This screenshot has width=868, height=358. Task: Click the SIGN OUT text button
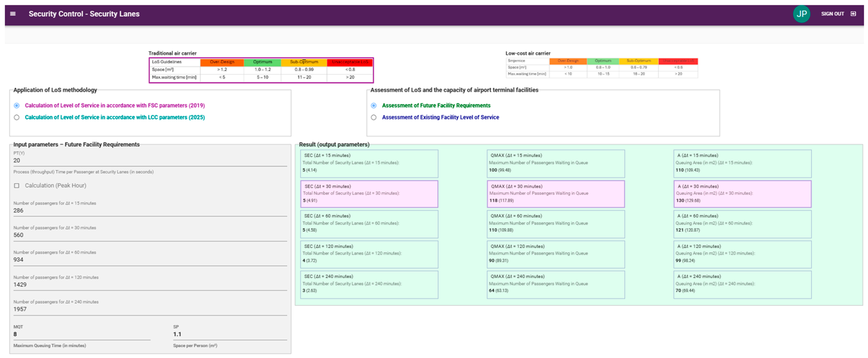coord(832,14)
